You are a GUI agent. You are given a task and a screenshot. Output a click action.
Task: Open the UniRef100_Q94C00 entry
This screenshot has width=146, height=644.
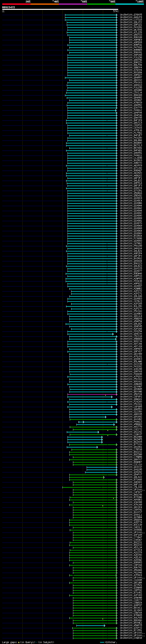tap(131, 334)
